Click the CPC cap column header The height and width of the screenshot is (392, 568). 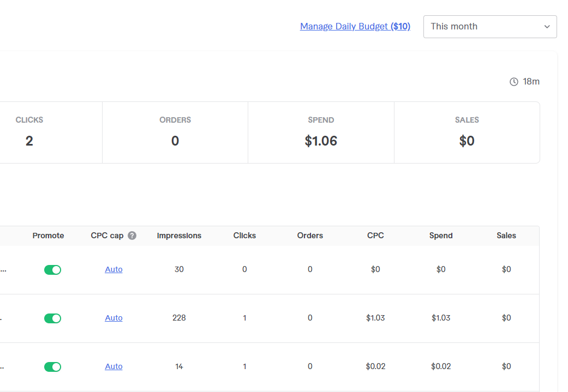(107, 236)
